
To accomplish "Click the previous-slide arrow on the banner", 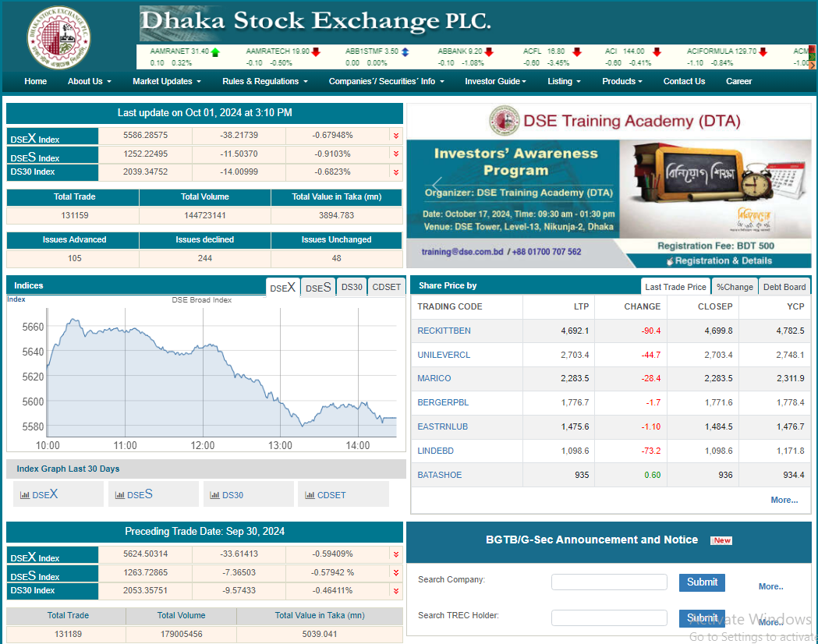I will tap(437, 185).
